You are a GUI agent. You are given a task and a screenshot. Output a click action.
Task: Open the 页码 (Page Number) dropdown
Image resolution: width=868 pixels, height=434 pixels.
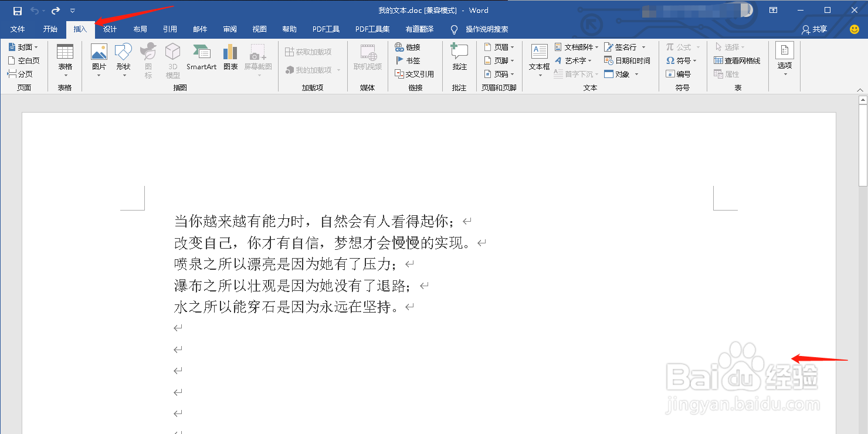(499, 74)
